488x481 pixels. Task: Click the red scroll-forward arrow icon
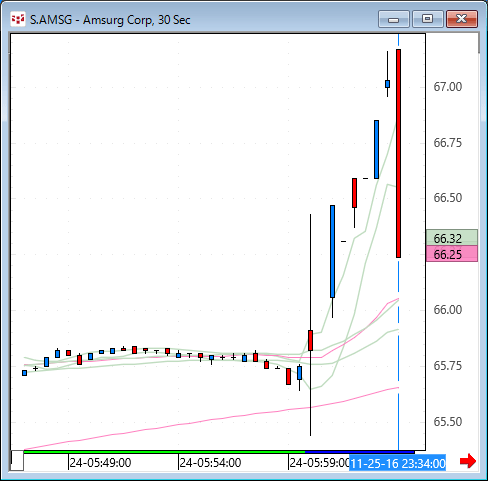468,461
